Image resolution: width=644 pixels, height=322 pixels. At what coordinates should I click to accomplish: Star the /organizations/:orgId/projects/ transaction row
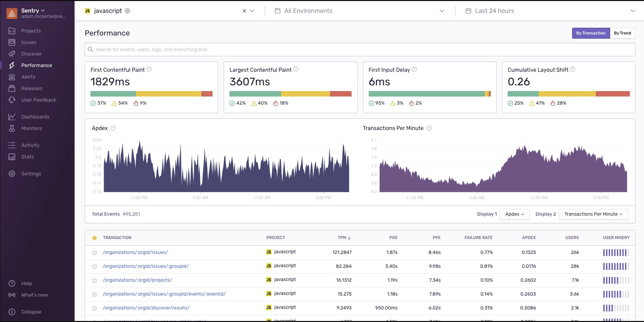click(95, 280)
